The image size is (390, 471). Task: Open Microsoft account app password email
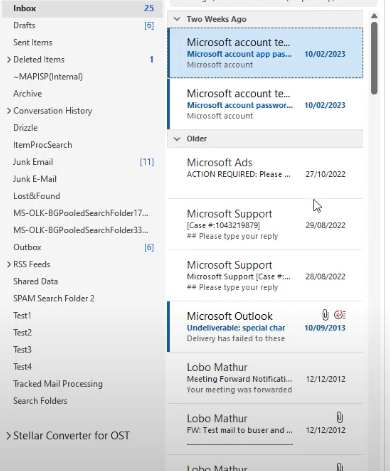(265, 53)
